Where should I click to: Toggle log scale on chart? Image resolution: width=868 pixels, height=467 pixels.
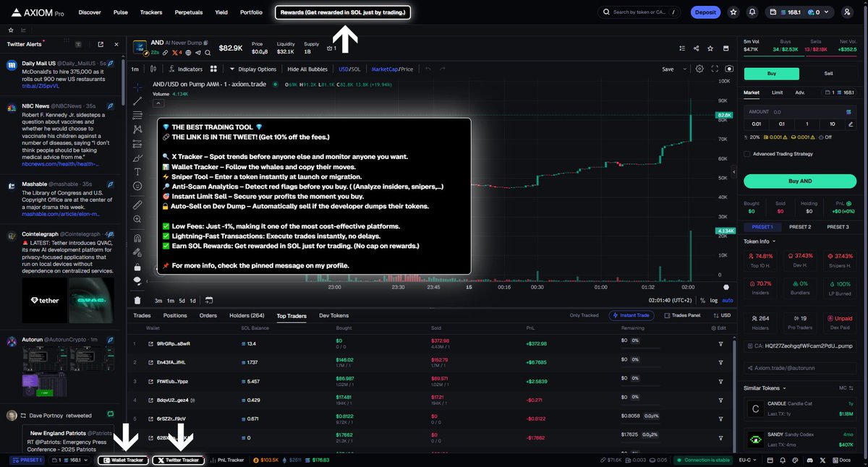(x=715, y=300)
